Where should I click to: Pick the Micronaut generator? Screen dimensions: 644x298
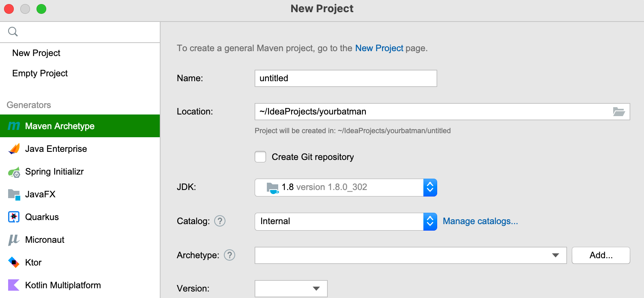tap(80, 240)
